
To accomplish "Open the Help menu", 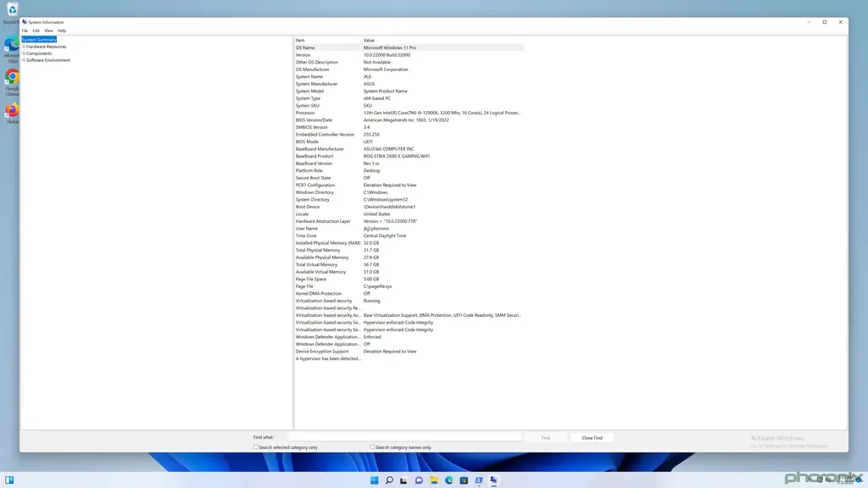I will (62, 30).
